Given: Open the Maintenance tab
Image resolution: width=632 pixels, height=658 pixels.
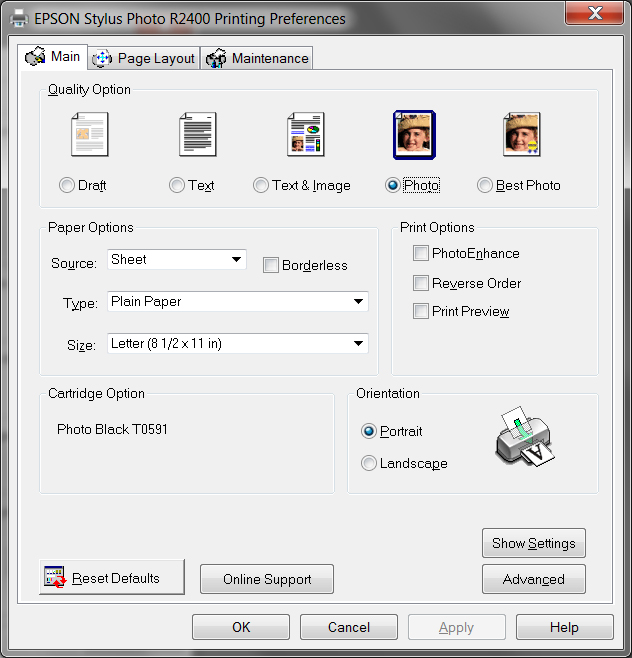Looking at the screenshot, I should (x=257, y=58).
